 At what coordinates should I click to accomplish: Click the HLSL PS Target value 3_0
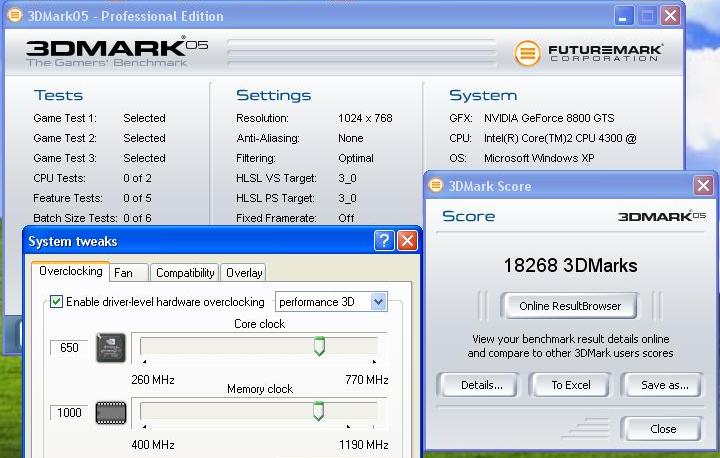(347, 198)
